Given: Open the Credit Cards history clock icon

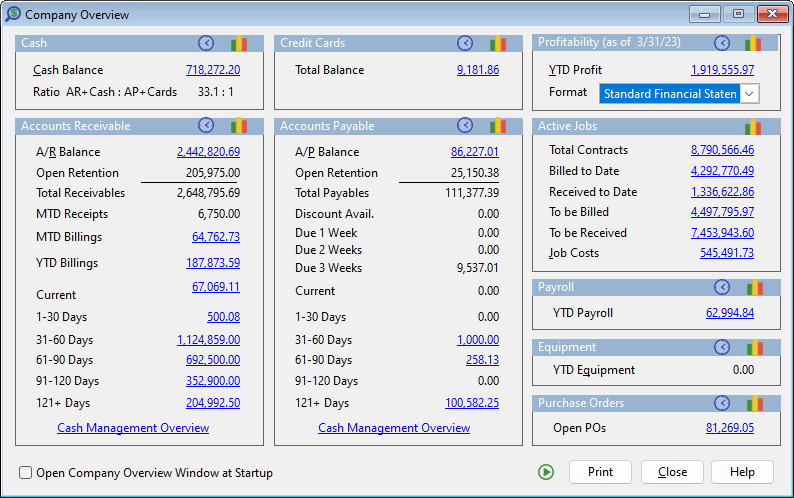Looking at the screenshot, I should (465, 43).
